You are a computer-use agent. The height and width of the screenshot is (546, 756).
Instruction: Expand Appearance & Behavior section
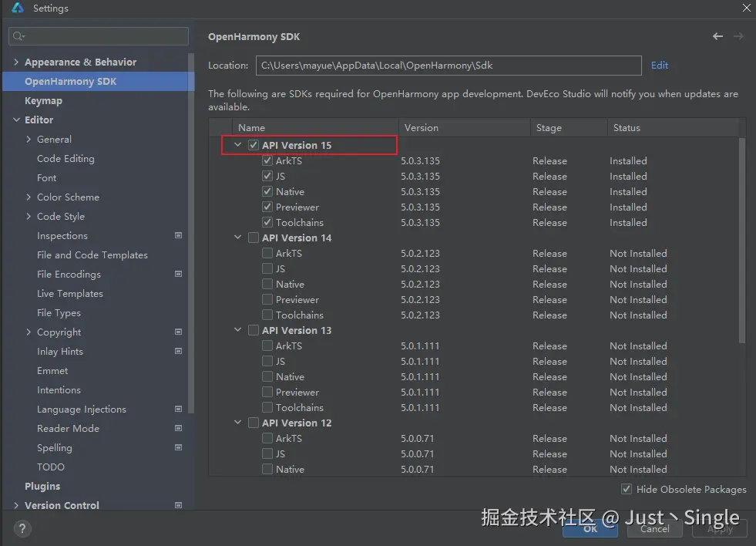click(16, 62)
